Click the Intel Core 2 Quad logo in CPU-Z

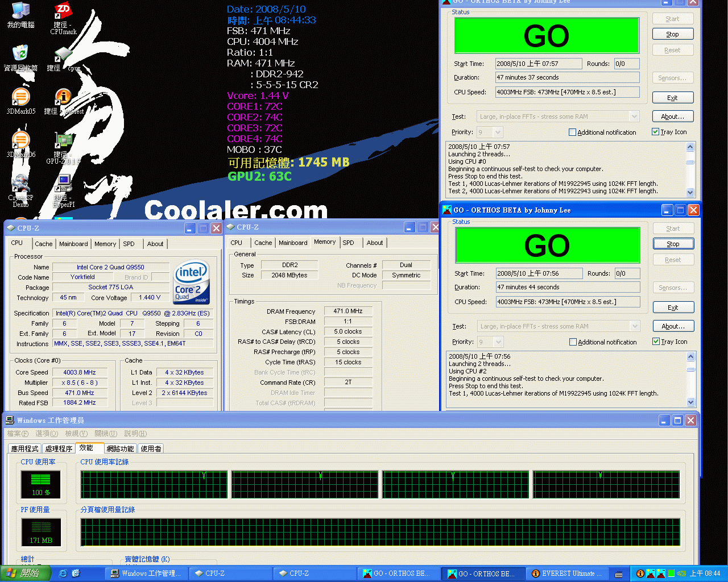(x=192, y=282)
